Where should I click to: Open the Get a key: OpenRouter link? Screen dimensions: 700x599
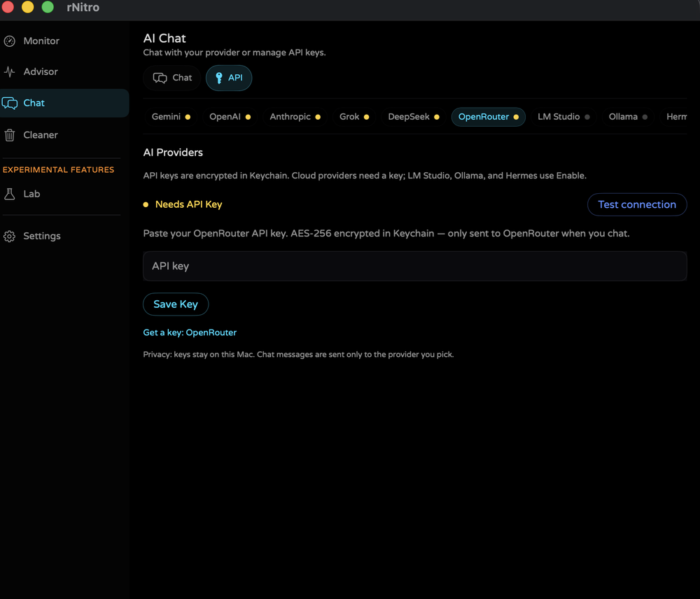190,332
